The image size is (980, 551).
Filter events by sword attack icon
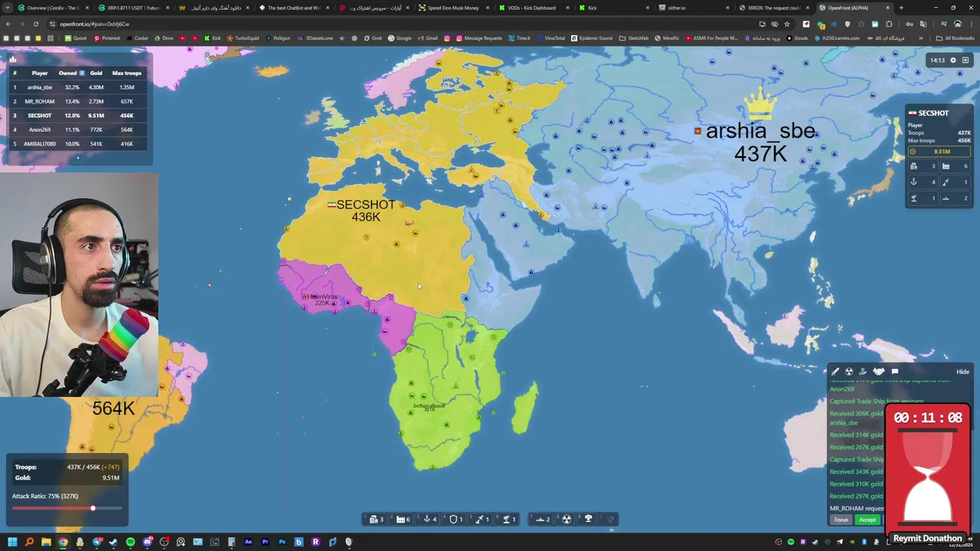835,372
